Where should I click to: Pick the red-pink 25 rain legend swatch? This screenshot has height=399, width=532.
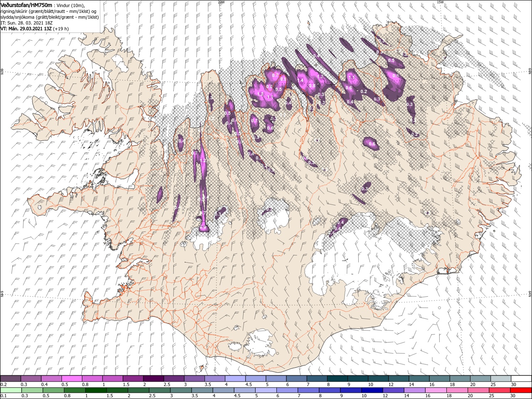coord(499,390)
